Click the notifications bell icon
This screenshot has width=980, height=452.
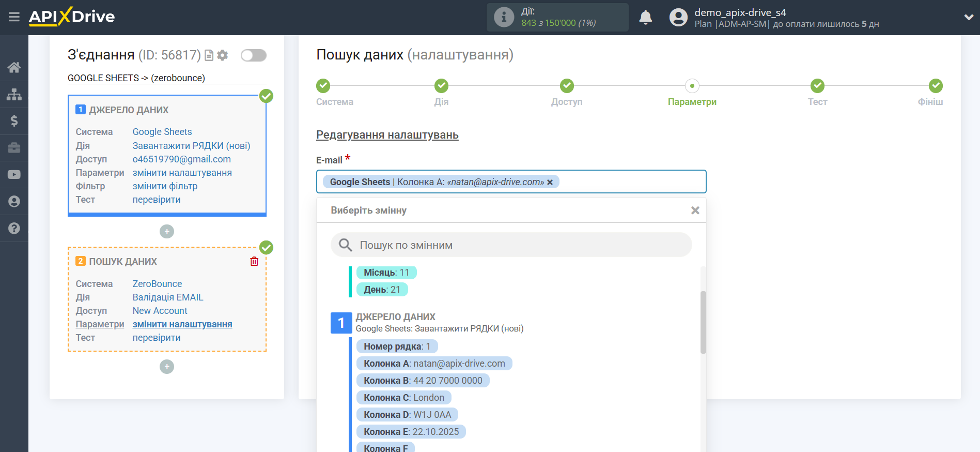coord(645,18)
